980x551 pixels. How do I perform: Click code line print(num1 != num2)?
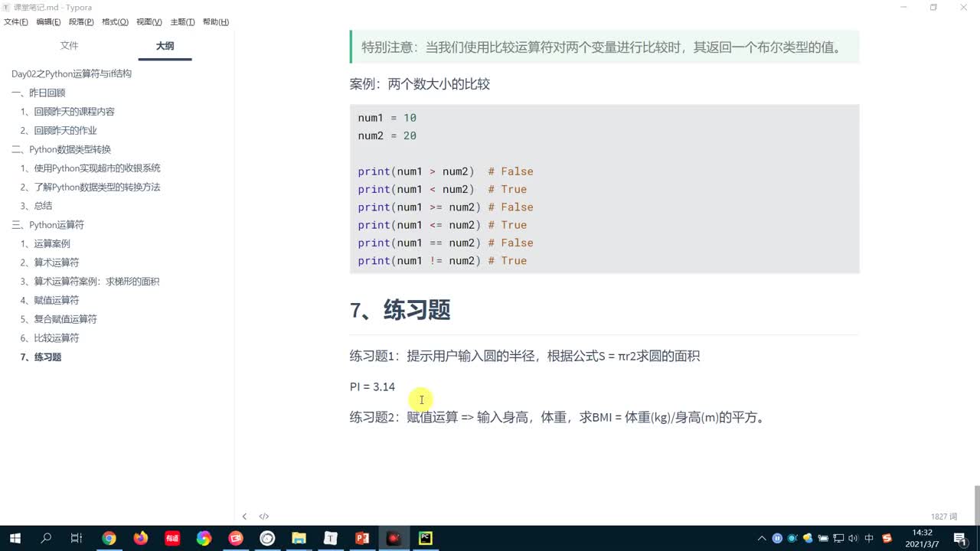point(442,261)
